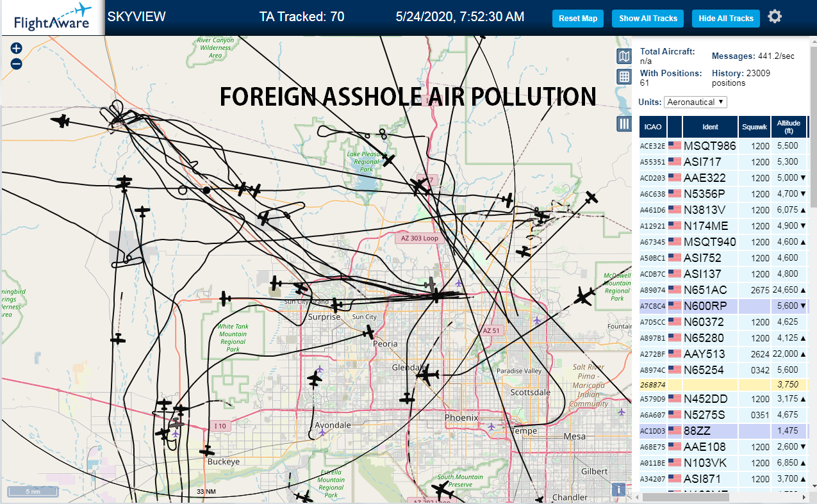Select aircraft row N5275S

pyautogui.click(x=724, y=415)
